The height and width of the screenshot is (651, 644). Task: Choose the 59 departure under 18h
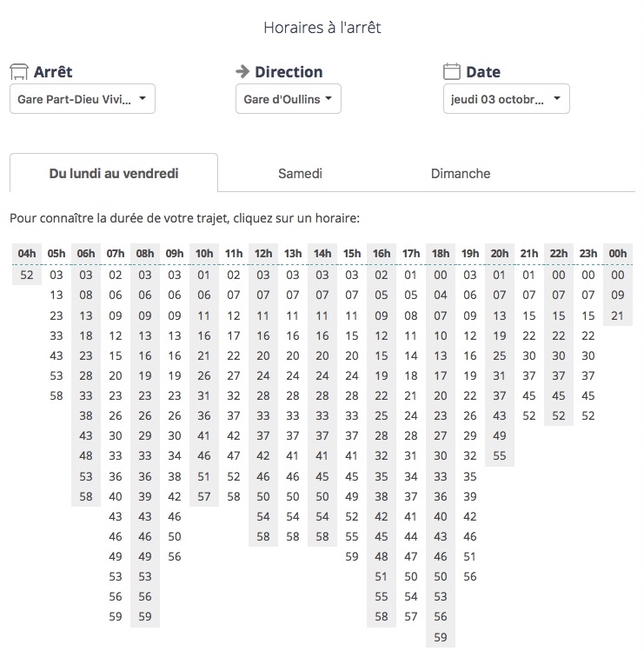coord(441,637)
